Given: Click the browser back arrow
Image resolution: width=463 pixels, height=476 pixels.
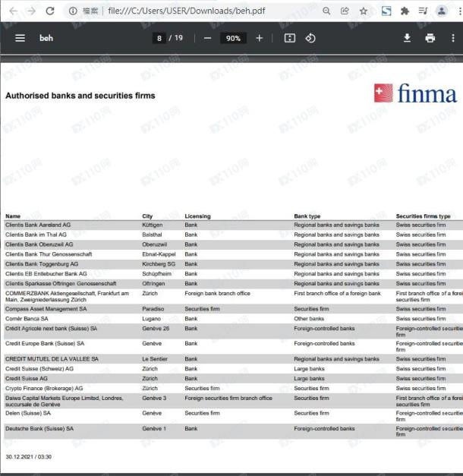Looking at the screenshot, I should click(x=14, y=11).
